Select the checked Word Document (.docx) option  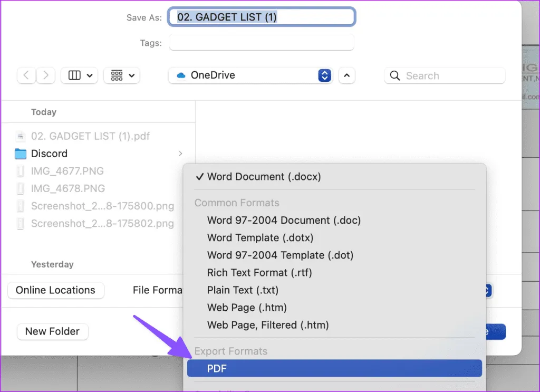click(264, 177)
